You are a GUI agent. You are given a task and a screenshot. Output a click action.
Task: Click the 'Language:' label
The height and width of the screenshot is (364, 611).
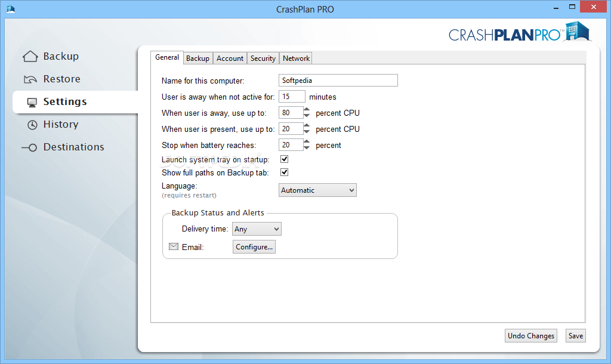pyautogui.click(x=180, y=186)
